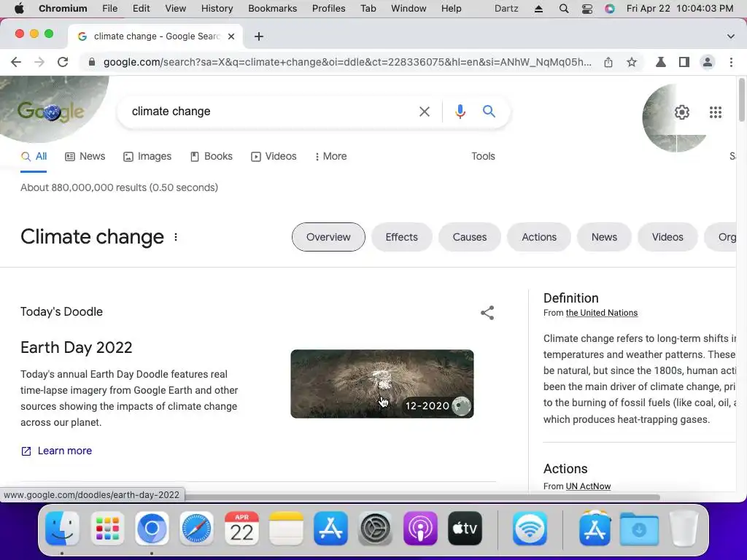Follow the Learn more doodle link

pyautogui.click(x=56, y=451)
